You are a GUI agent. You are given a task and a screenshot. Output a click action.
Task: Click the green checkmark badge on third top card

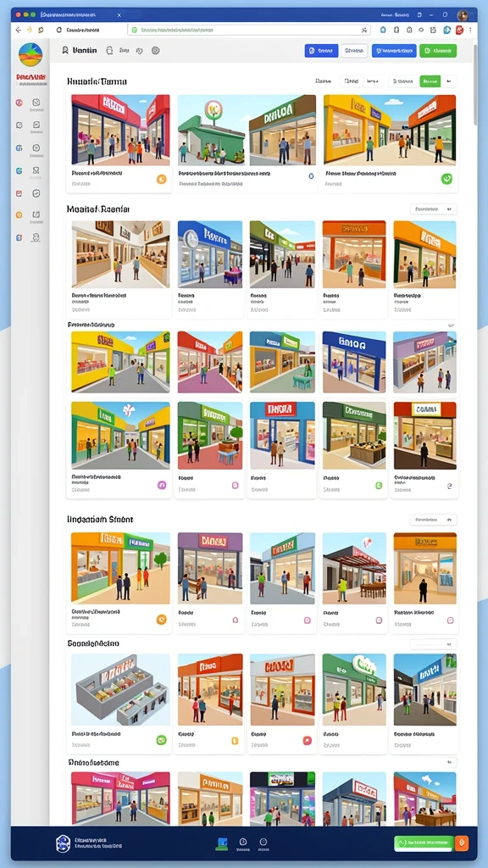tap(447, 178)
